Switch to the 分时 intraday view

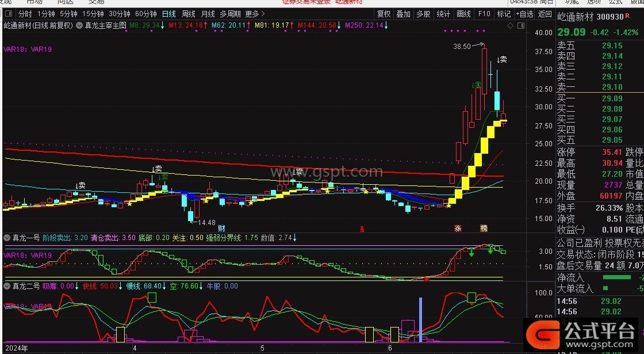(x=25, y=14)
